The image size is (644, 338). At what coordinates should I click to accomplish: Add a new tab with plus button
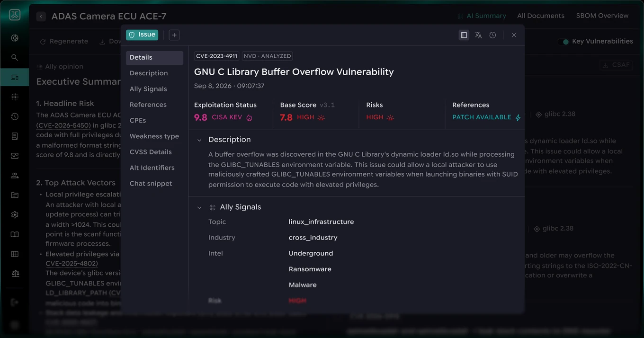pos(174,35)
